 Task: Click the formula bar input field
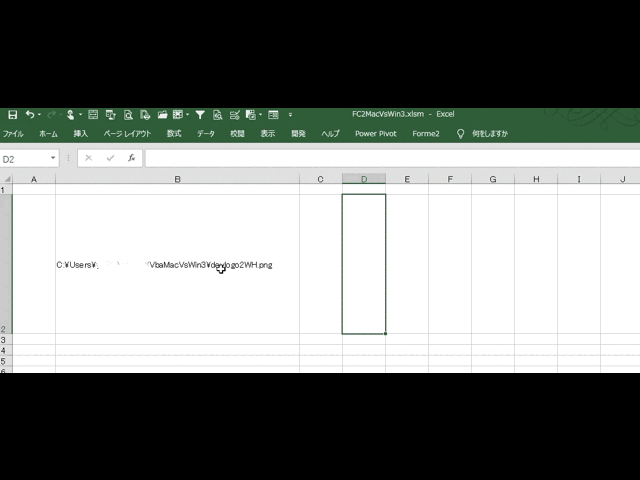point(390,158)
